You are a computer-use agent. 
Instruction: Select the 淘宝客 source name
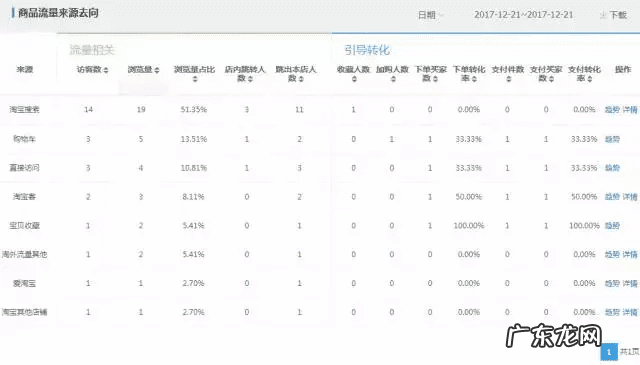[24, 197]
